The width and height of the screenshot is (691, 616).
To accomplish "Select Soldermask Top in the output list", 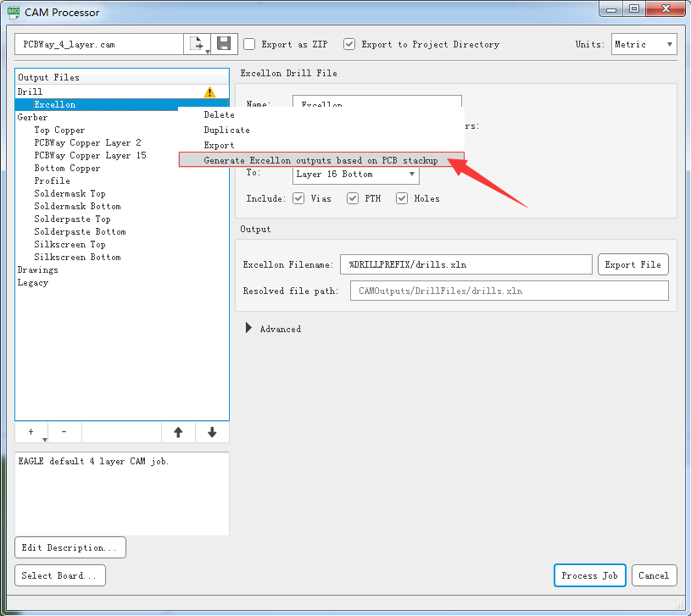I will 70,193.
